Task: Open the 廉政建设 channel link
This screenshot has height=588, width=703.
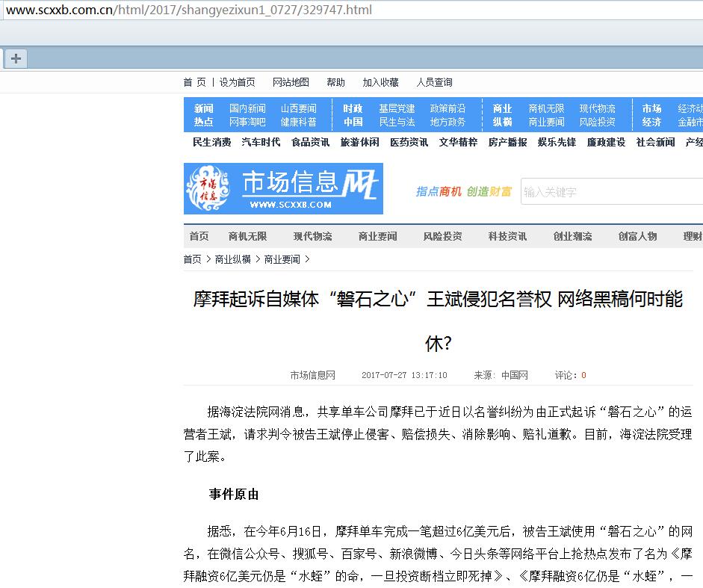Action: coord(606,142)
